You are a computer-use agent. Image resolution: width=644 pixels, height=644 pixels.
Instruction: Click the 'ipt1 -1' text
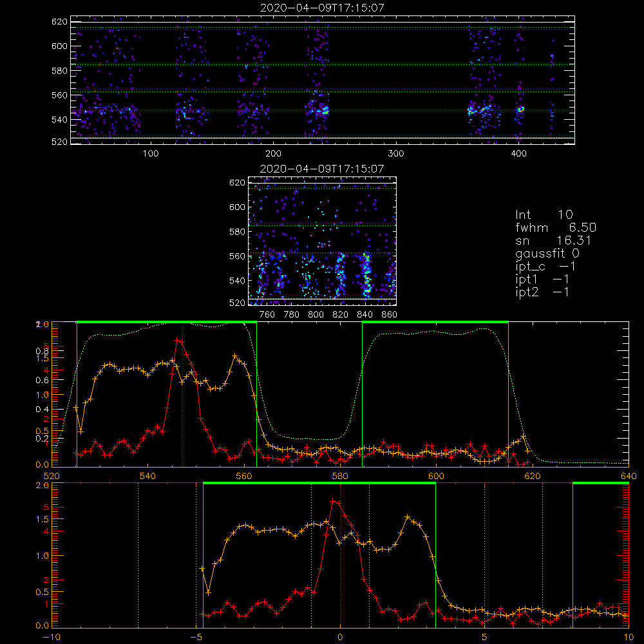click(542, 279)
